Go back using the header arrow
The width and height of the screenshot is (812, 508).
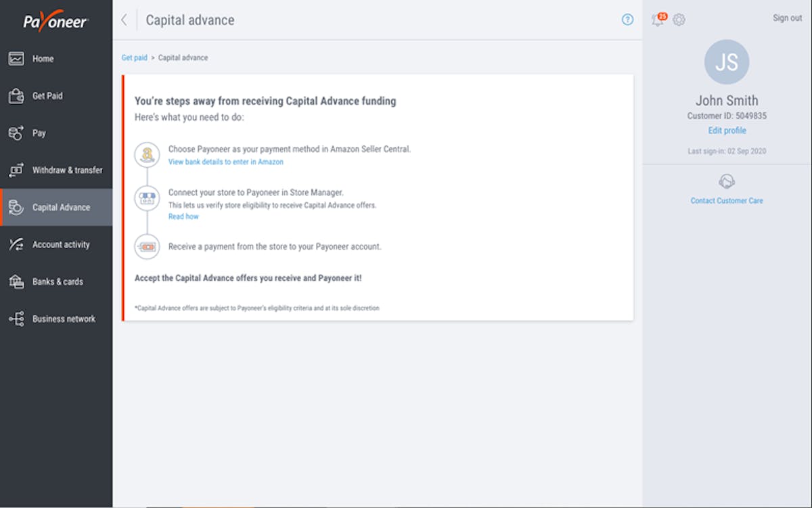pos(124,20)
